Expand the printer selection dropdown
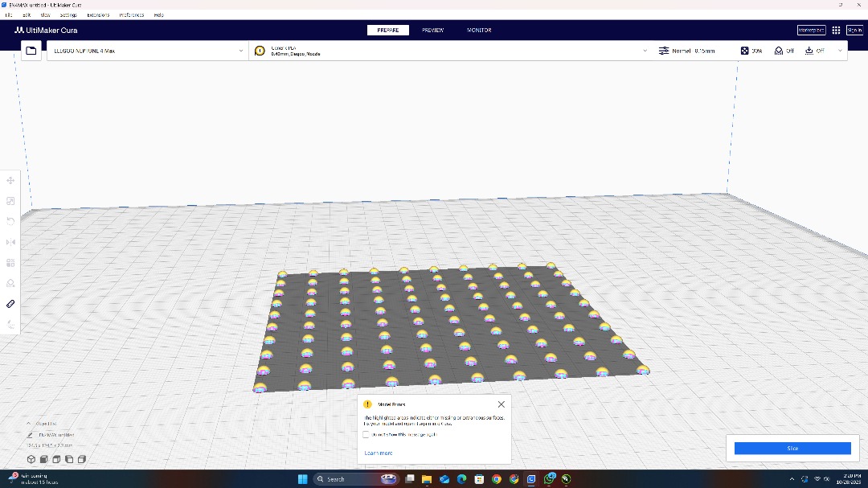The width and height of the screenshot is (868, 488). coord(240,51)
